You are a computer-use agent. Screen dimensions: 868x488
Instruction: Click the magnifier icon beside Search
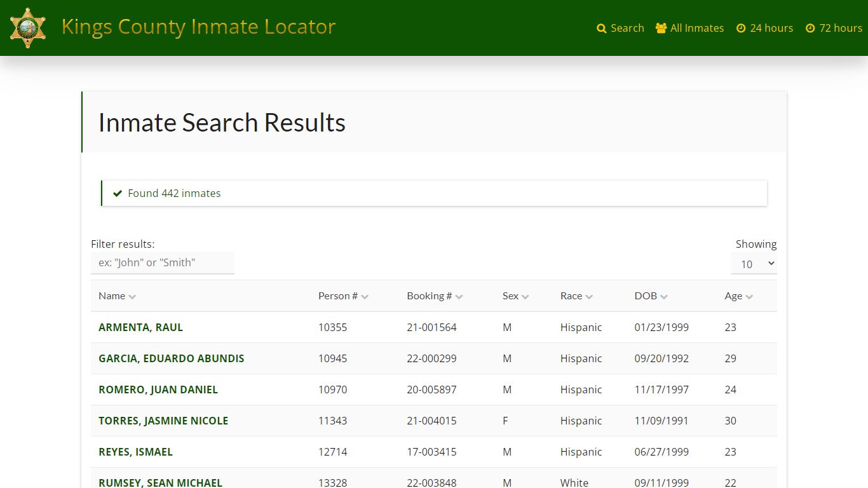[x=601, y=29]
